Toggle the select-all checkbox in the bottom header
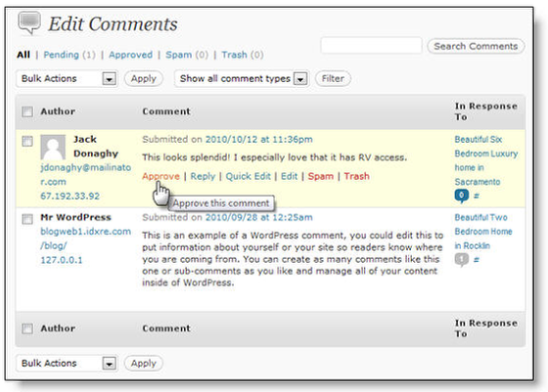Screen dimensions: 548x392 [27, 328]
